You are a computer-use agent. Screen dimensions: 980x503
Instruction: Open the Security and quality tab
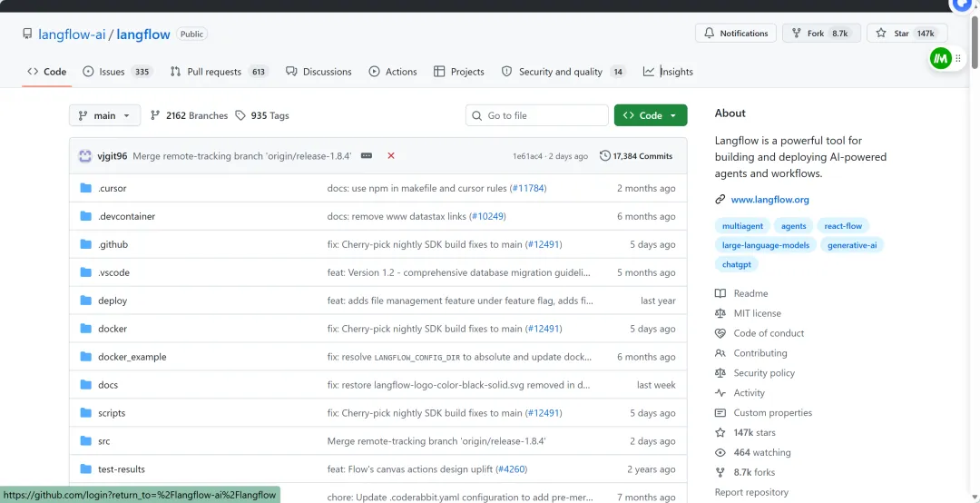pyautogui.click(x=563, y=72)
